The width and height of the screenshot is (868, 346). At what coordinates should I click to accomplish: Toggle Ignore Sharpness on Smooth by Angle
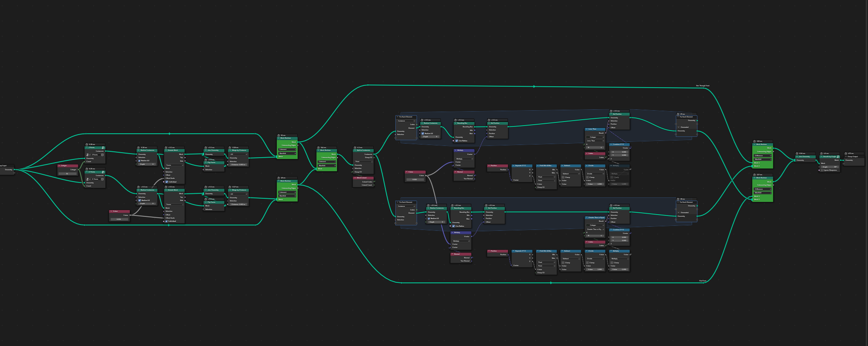tap(822, 170)
